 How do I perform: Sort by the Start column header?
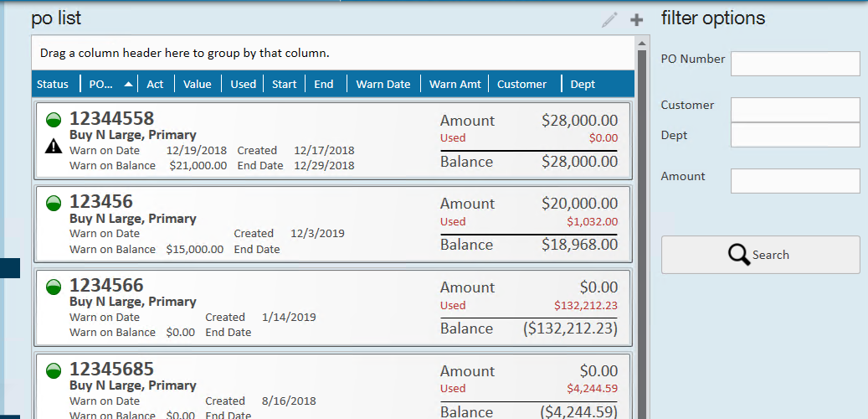click(x=284, y=85)
